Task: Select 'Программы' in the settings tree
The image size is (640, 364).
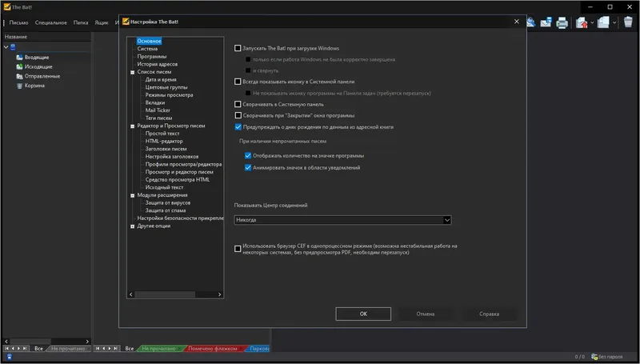Action: coord(152,56)
